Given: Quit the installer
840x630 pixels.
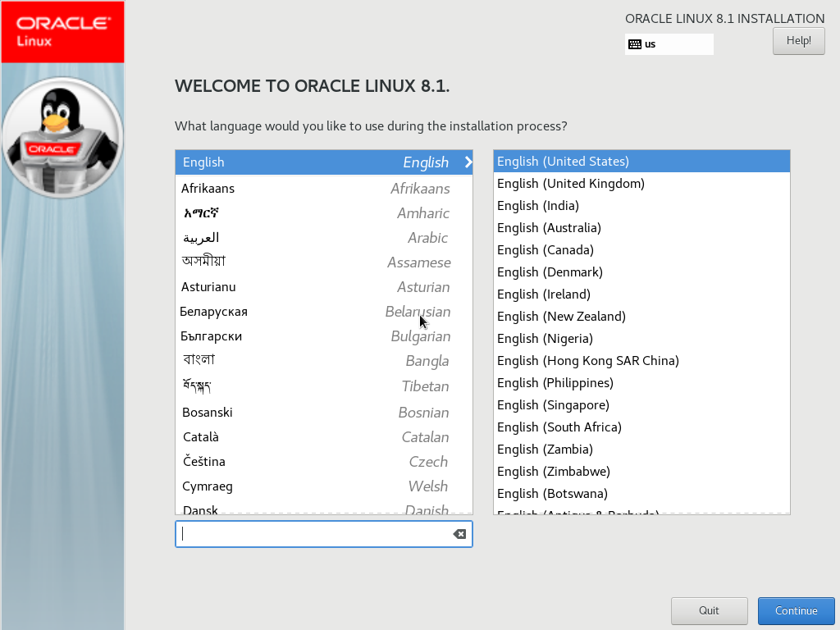Looking at the screenshot, I should coord(709,610).
